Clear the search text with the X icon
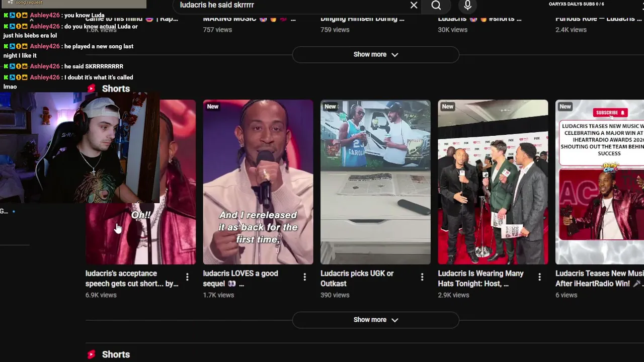 pyautogui.click(x=414, y=5)
